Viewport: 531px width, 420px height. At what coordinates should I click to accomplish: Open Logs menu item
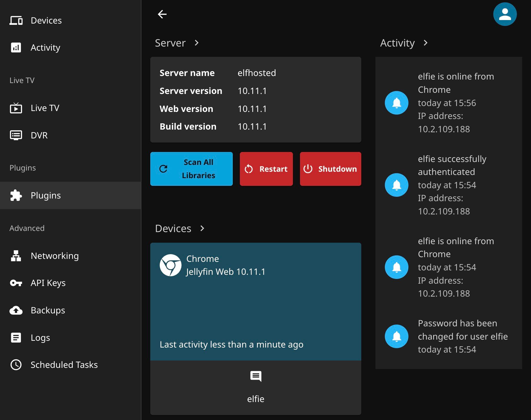(71, 338)
